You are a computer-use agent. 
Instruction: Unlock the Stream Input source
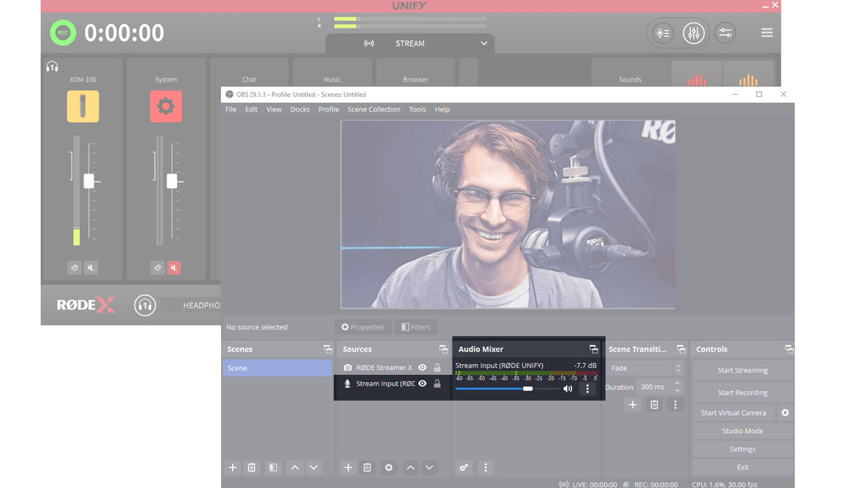(x=438, y=382)
